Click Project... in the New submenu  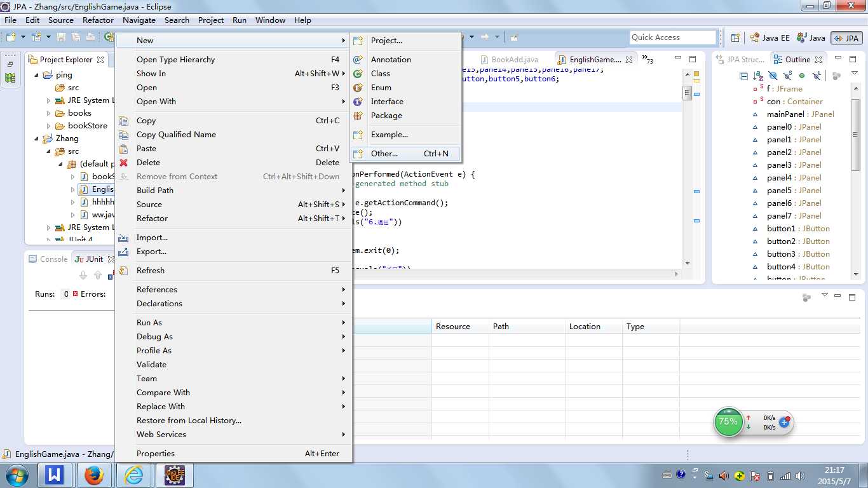[x=405, y=41]
